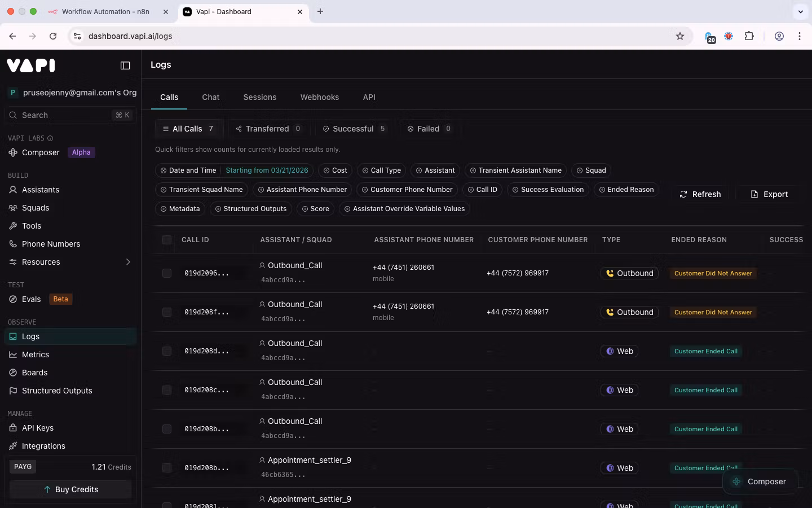Open the Ended Reason filter dropdown
The width and height of the screenshot is (812, 508).
(x=626, y=190)
